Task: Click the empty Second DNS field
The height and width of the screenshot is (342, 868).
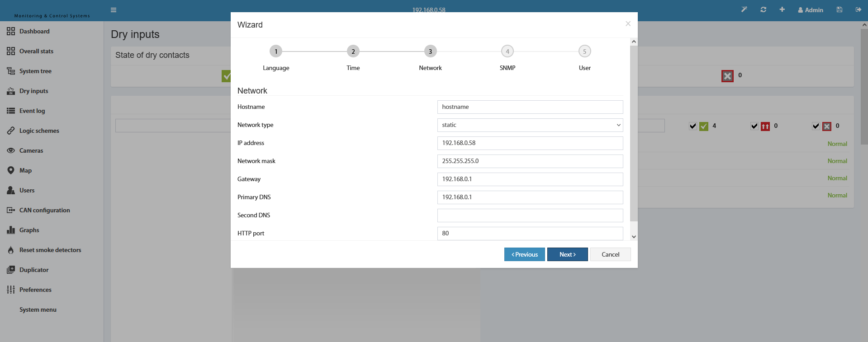Action: coord(530,216)
